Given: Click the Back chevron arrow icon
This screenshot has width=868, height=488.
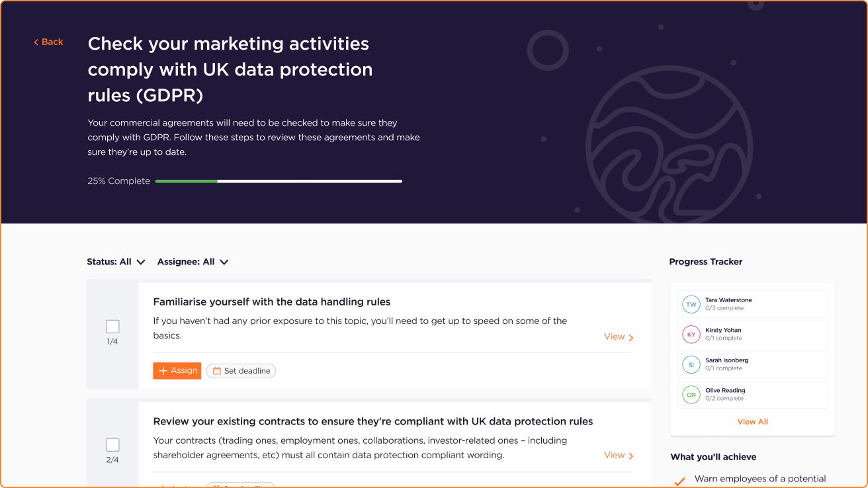Looking at the screenshot, I should click(36, 42).
